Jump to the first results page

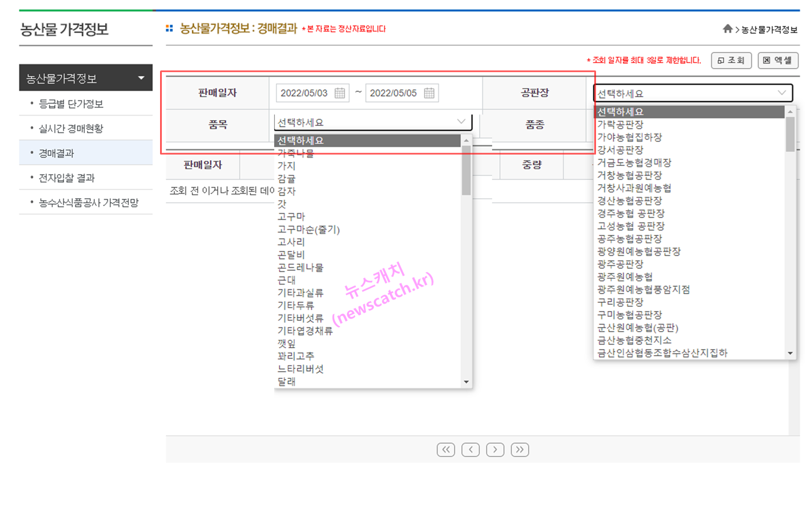(x=446, y=449)
